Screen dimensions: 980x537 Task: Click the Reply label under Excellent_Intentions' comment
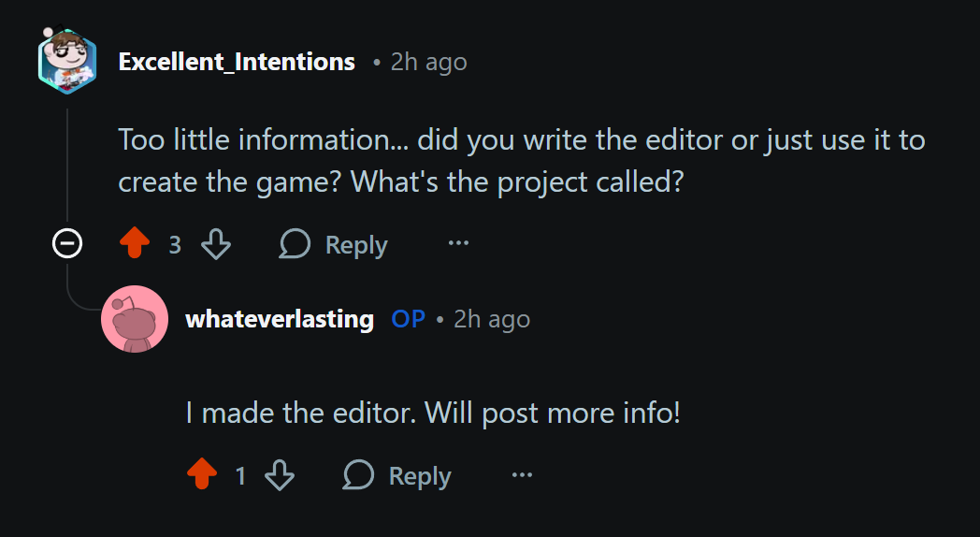pos(355,245)
